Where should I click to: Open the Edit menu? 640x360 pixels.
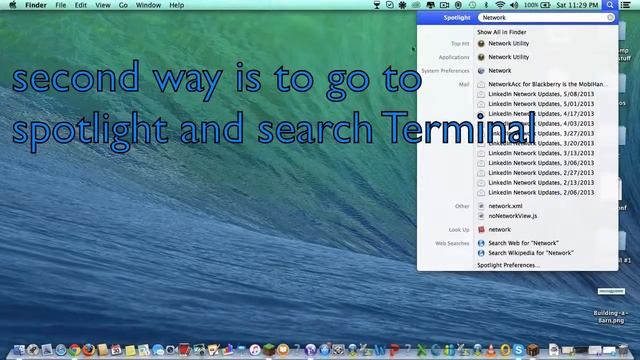point(80,5)
